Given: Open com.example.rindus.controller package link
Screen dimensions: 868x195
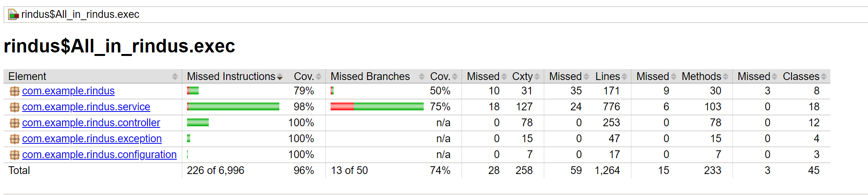Looking at the screenshot, I should (91, 123).
